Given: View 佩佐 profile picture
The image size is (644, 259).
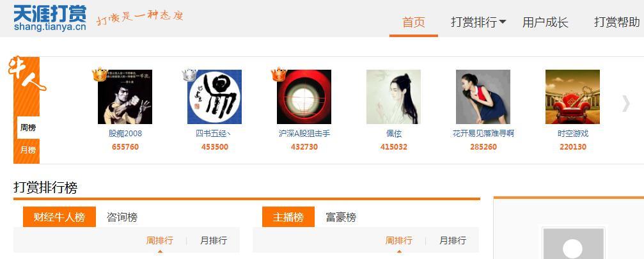Looking at the screenshot, I should pos(393,97).
